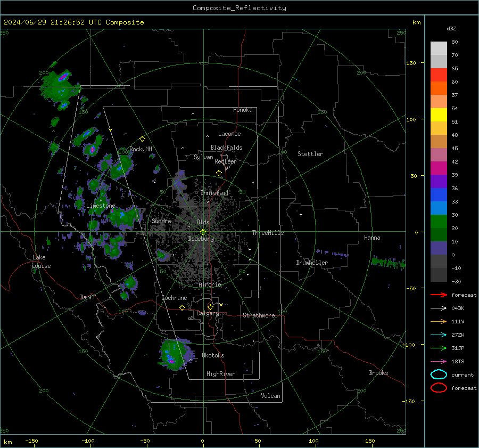
Task: Click the white 04DK arrow icon
Action: pyautogui.click(x=439, y=308)
